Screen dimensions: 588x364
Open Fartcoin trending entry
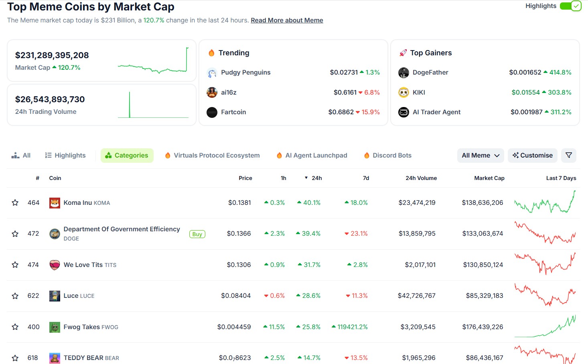pos(233,112)
